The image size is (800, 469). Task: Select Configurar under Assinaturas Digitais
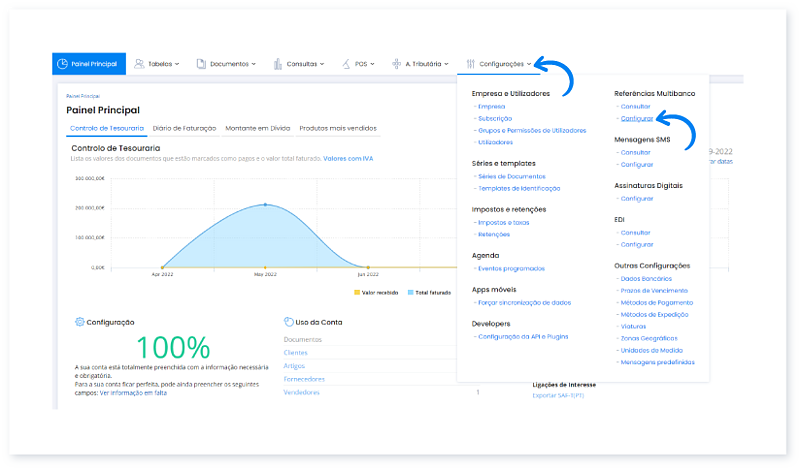[637, 199]
